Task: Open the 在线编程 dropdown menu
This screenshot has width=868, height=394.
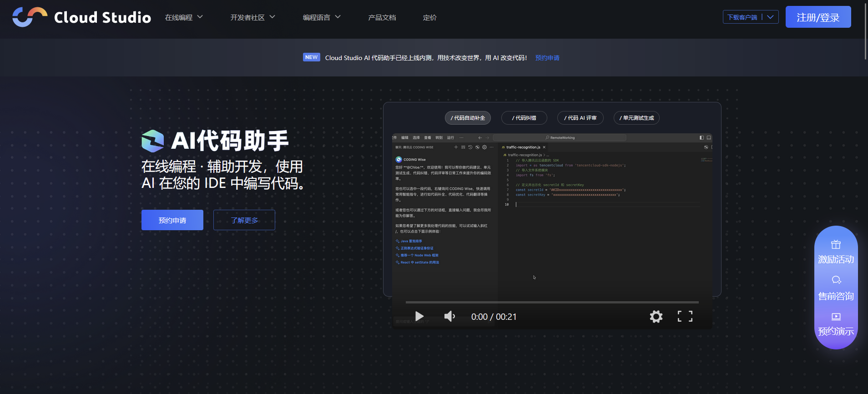Action: [184, 17]
